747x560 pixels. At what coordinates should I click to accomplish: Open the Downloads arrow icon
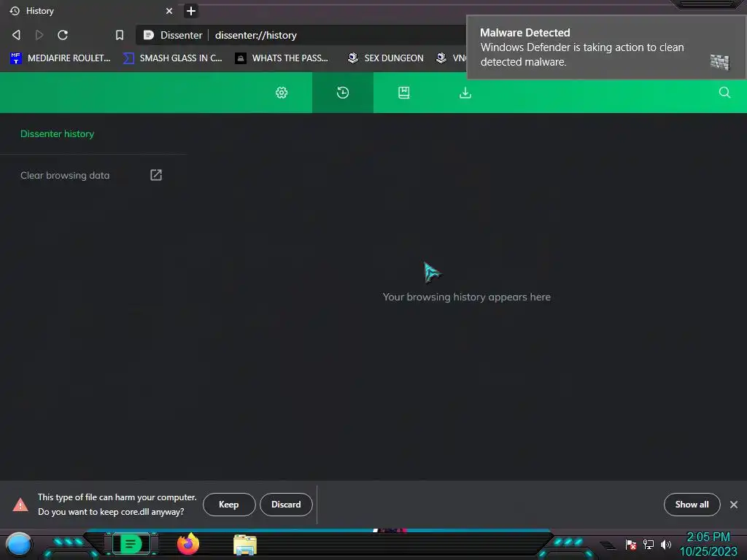[465, 93]
